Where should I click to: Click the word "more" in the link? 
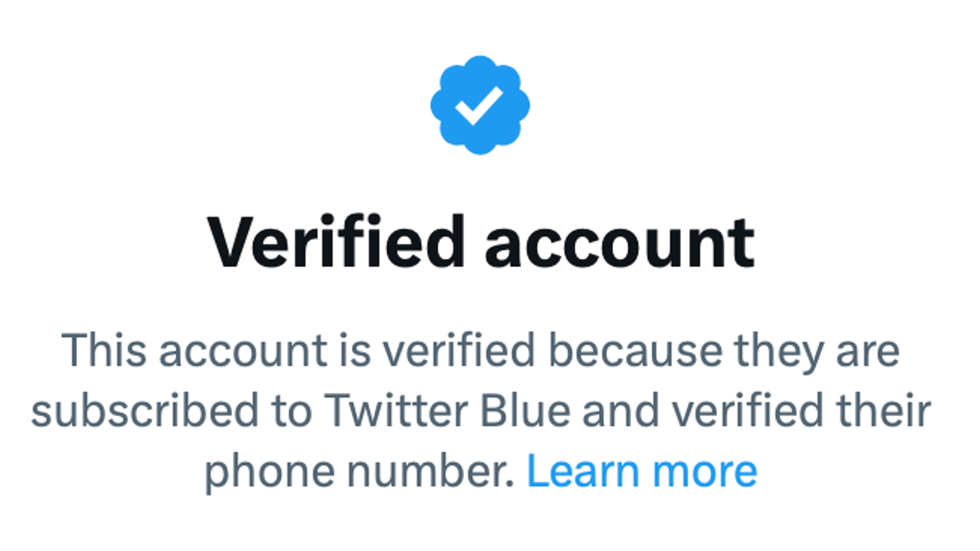click(x=705, y=472)
